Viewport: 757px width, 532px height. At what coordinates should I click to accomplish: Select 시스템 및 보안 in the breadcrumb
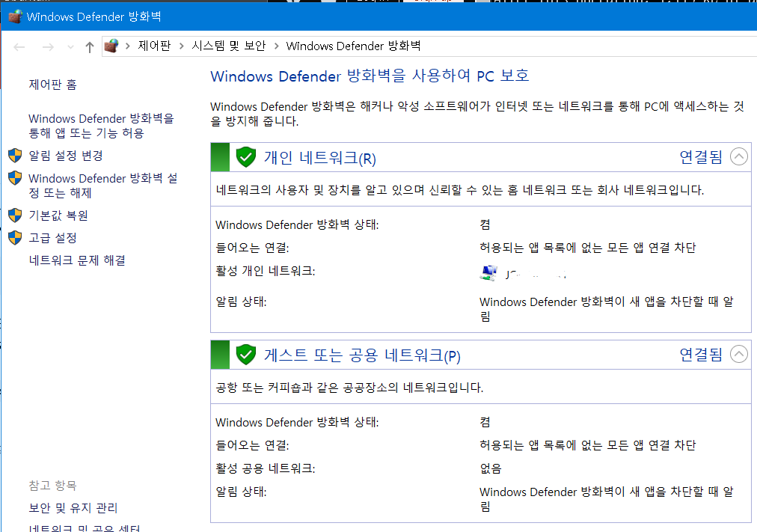(x=229, y=46)
